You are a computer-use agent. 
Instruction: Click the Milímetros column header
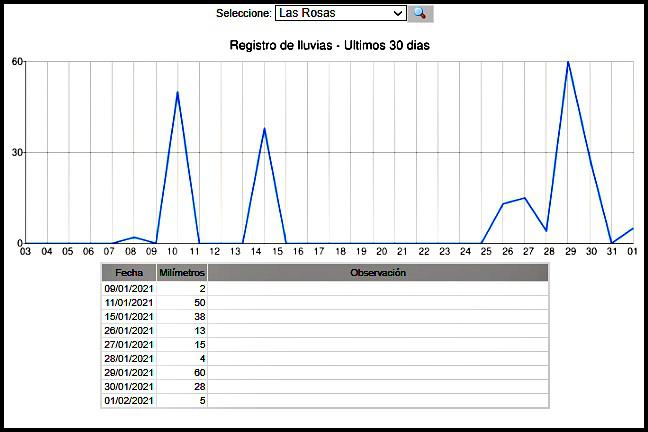[183, 273]
